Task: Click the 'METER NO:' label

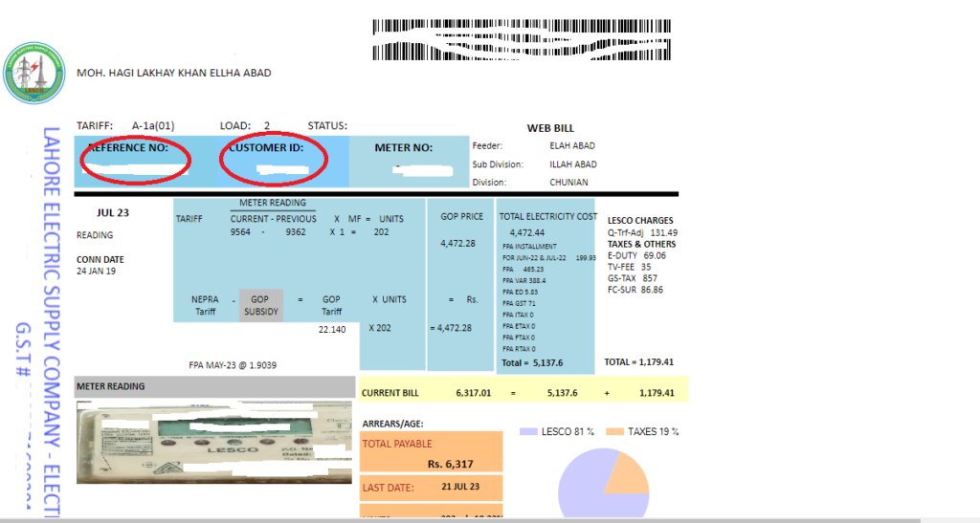Action: coord(403,148)
